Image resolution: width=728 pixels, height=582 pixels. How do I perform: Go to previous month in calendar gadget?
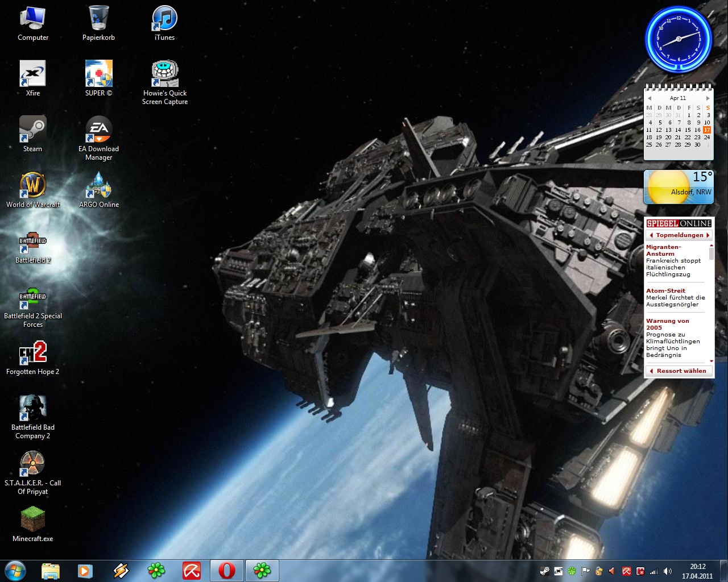[650, 98]
